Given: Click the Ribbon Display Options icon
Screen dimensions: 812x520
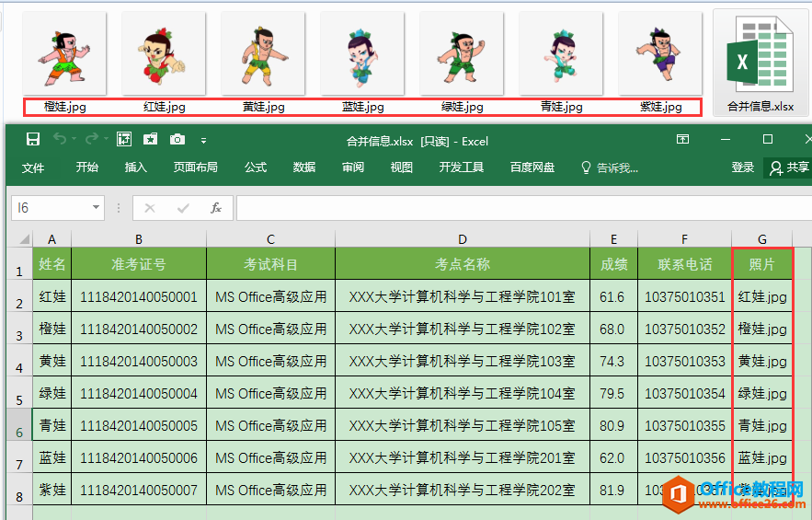Looking at the screenshot, I should [x=682, y=139].
